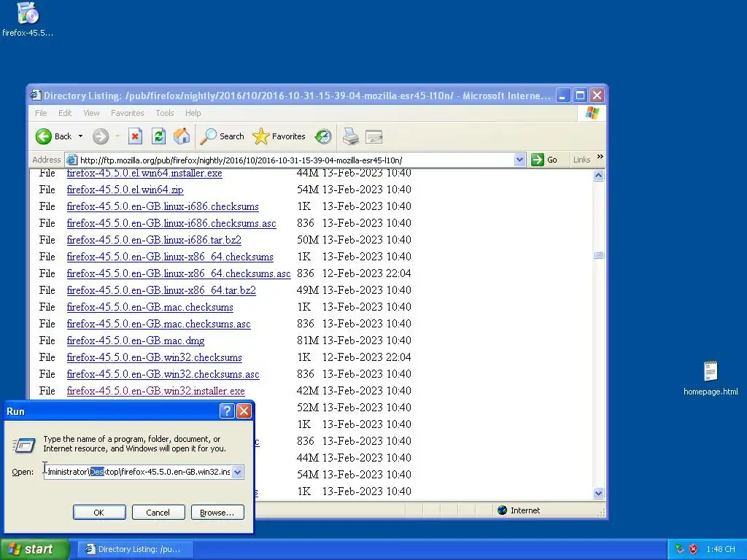This screenshot has width=747, height=560.
Task: Open the en-GB.linux-x86_64.checksums link
Action: tap(170, 257)
